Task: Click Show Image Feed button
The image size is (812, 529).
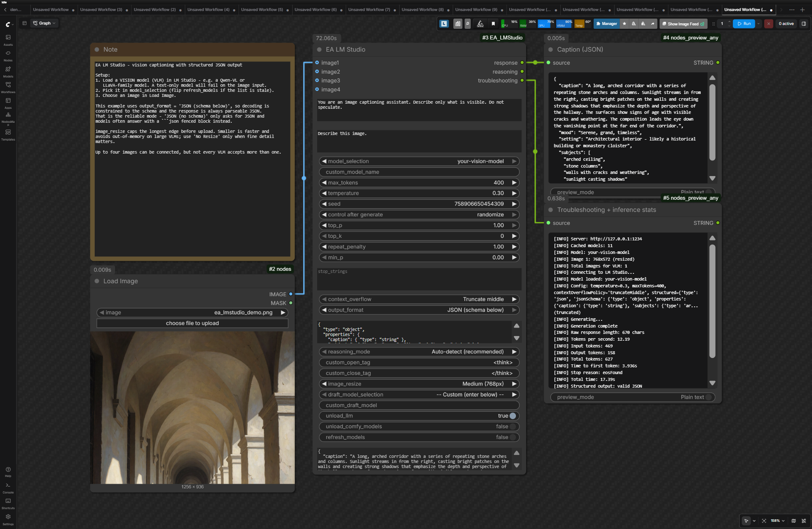Action: pos(683,24)
